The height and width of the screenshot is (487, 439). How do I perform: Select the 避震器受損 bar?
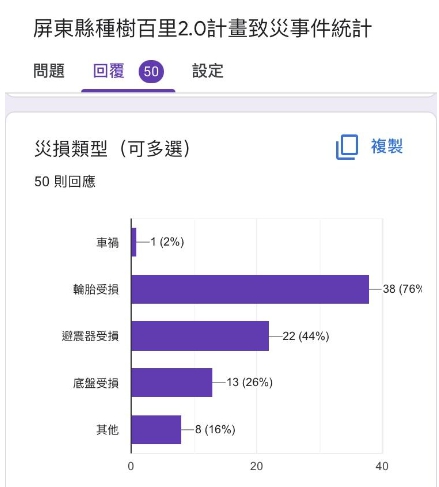pyautogui.click(x=200, y=336)
